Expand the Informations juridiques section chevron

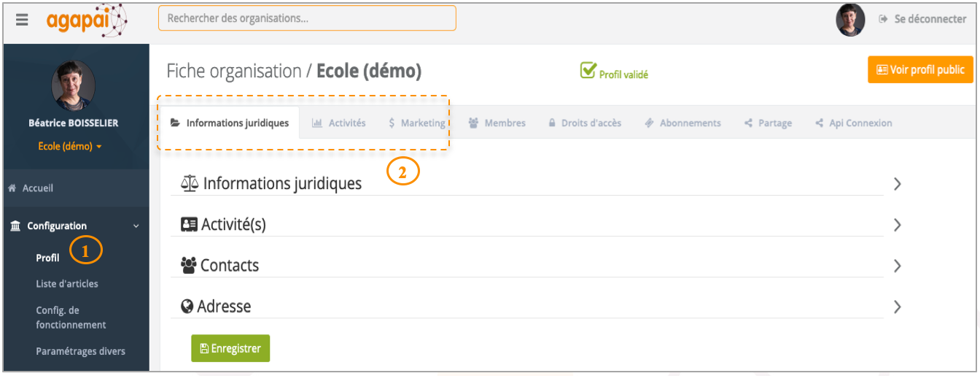[898, 184]
